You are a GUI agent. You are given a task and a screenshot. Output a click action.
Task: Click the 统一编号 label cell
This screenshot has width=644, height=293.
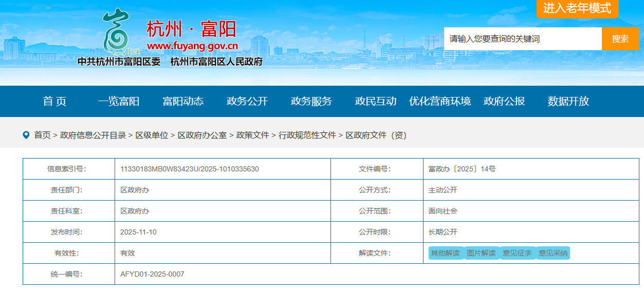point(69,274)
